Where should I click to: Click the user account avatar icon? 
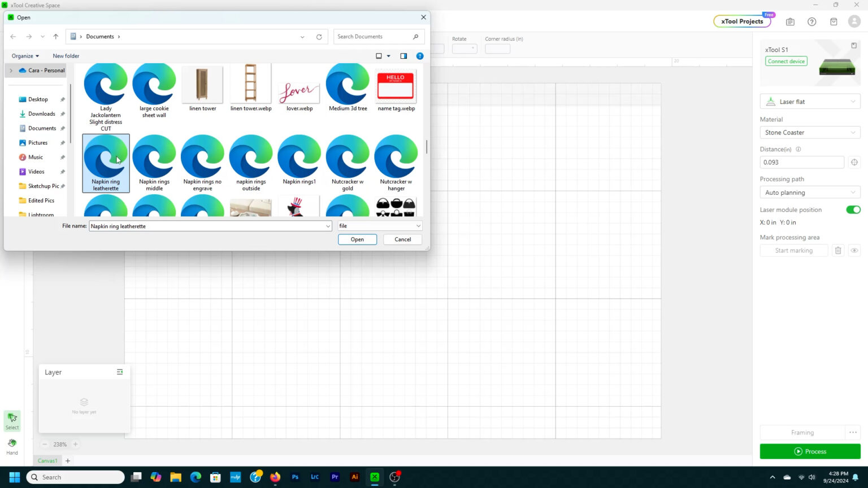coord(854,21)
